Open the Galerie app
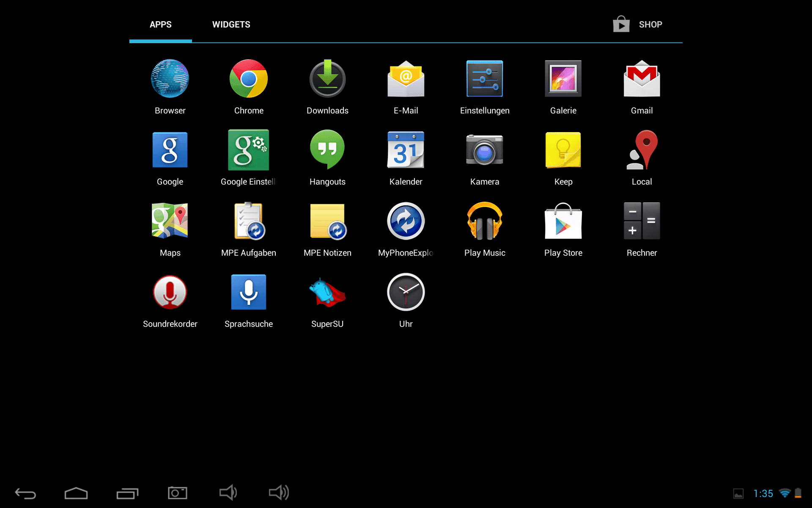This screenshot has height=508, width=812. (563, 79)
